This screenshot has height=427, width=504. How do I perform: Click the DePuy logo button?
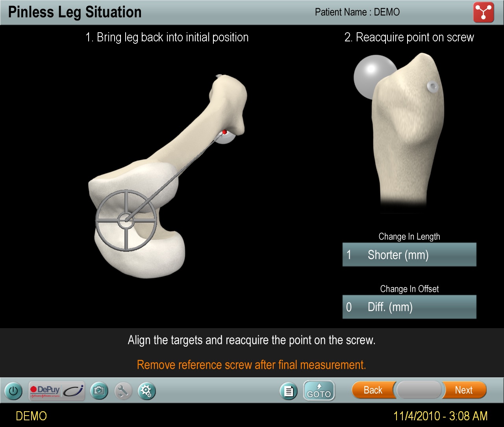[57, 391]
